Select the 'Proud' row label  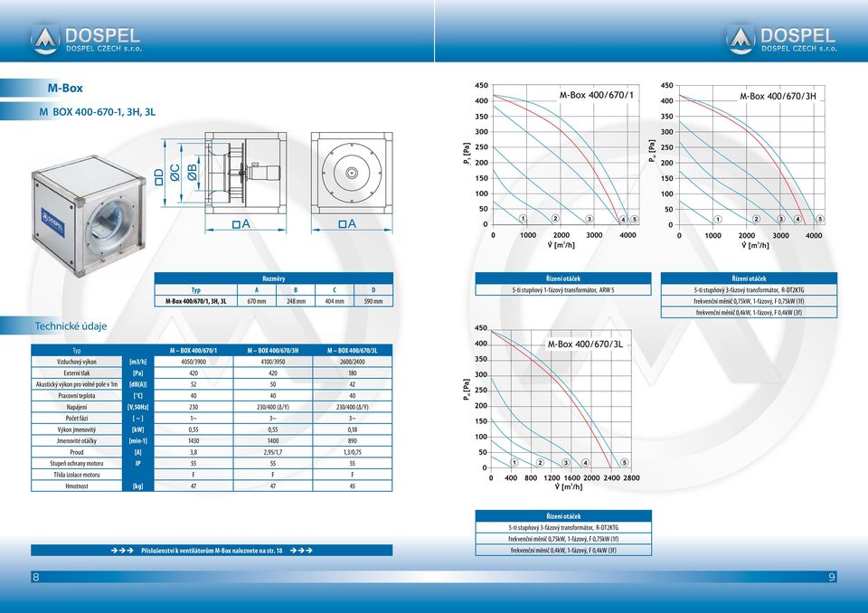coord(76,452)
